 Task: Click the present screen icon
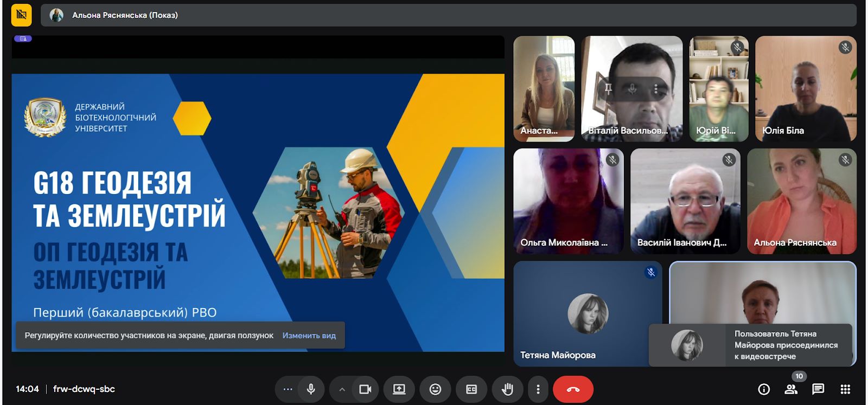(399, 389)
